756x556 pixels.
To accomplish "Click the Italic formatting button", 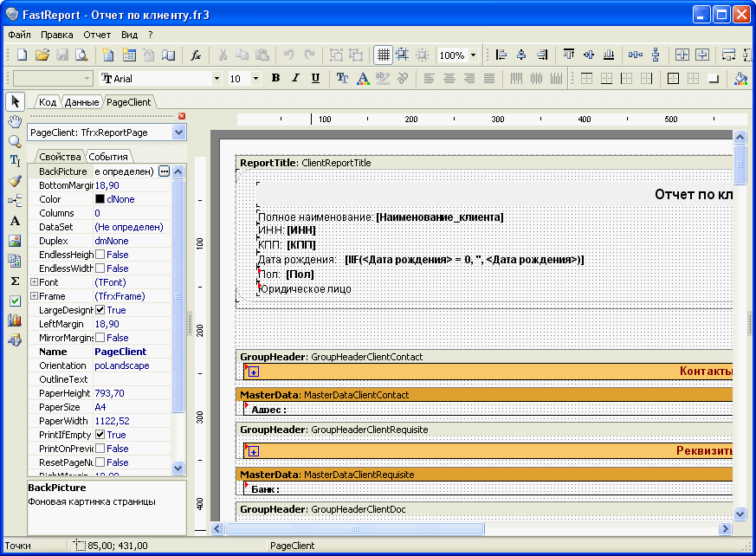I will (x=295, y=78).
